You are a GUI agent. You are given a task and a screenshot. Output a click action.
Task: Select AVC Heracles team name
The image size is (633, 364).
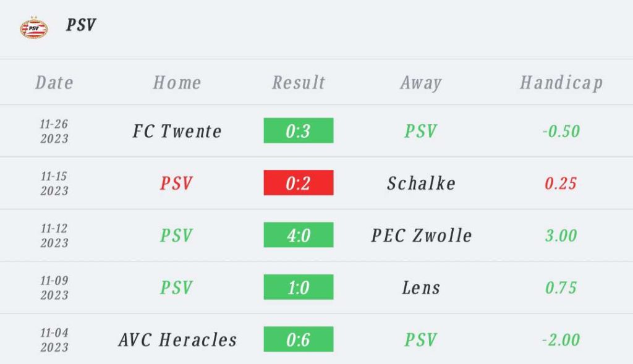[x=177, y=340]
